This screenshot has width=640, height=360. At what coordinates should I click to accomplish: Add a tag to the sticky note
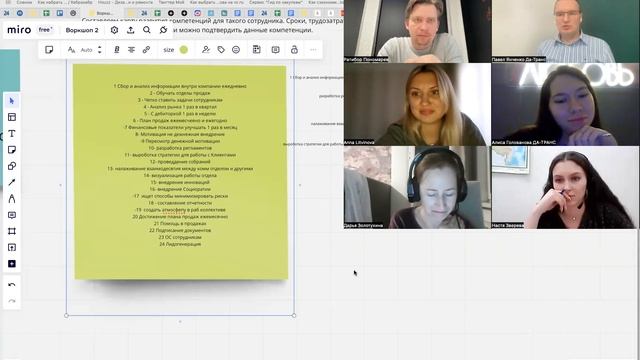221,50
